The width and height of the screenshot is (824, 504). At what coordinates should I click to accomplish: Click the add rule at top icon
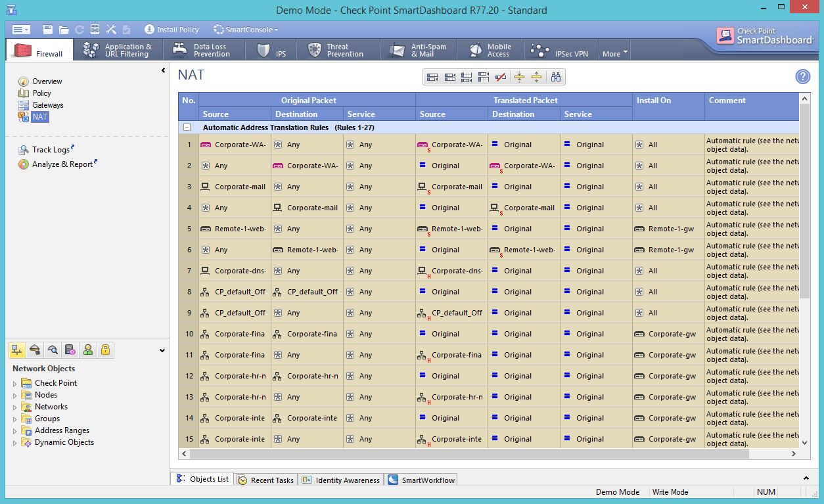(449, 78)
